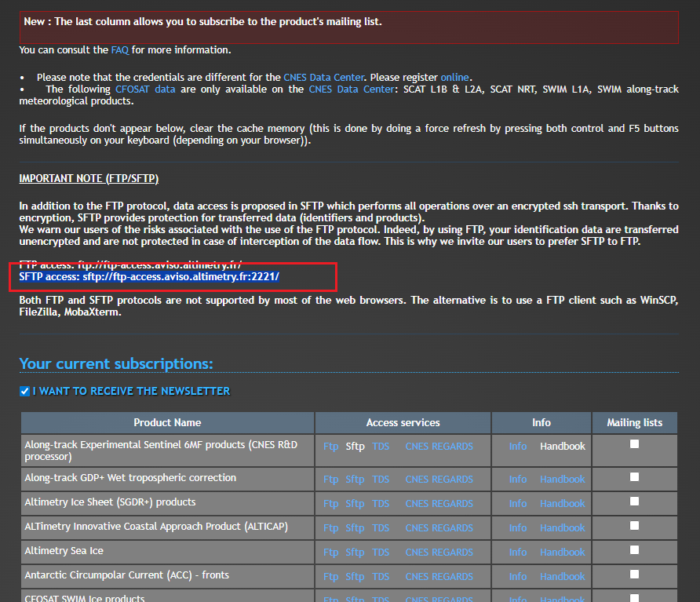This screenshot has width=700, height=602.
Task: Open CNES REGARDS for Altimetry Sea Ice
Action: coord(439,552)
